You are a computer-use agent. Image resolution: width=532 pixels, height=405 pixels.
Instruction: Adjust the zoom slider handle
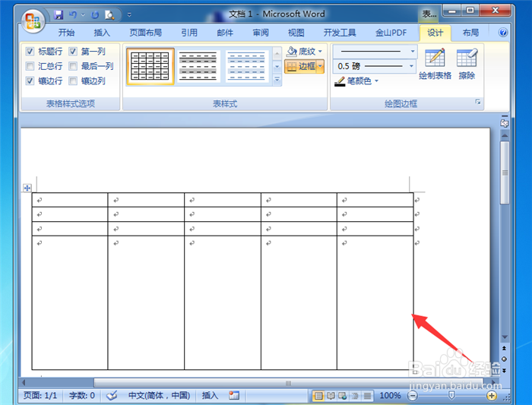(451, 396)
